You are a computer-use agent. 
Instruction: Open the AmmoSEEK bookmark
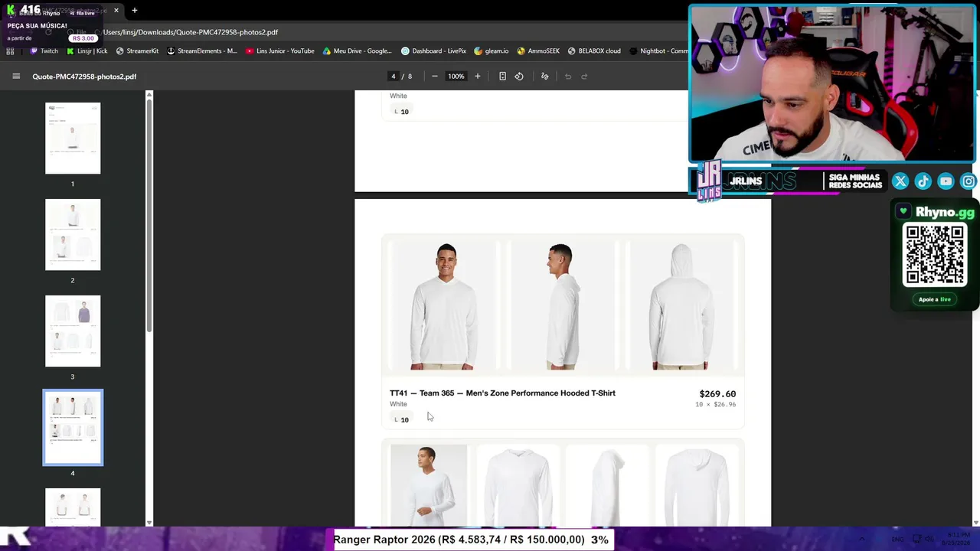538,51
